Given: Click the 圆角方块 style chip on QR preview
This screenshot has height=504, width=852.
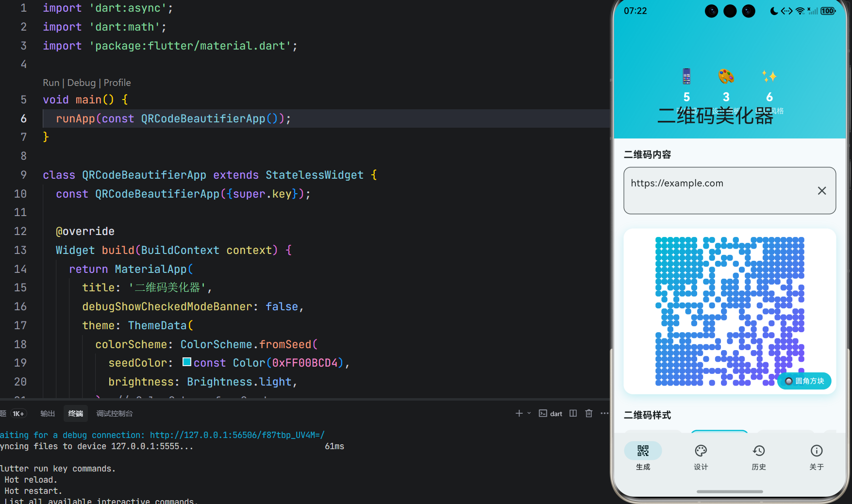Looking at the screenshot, I should pos(804,381).
